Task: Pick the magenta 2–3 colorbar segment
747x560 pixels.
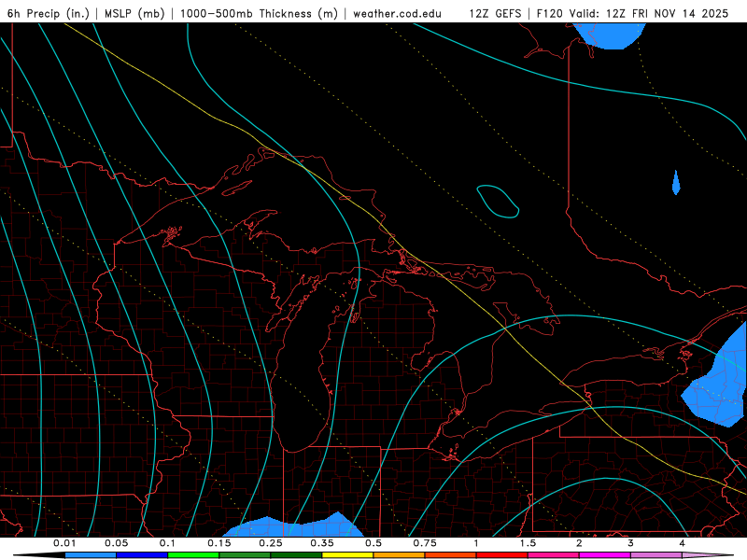Action: pos(605,555)
